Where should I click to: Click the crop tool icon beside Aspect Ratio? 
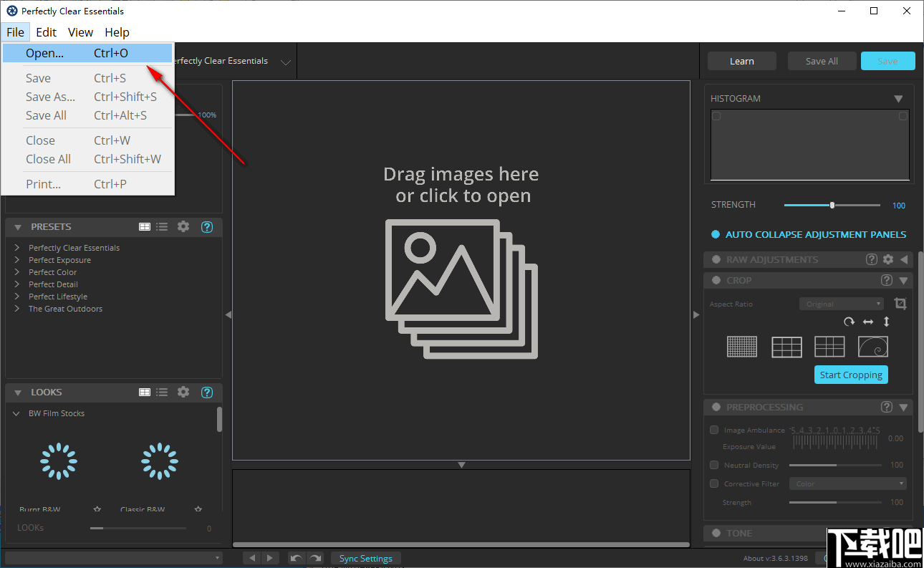pyautogui.click(x=900, y=304)
